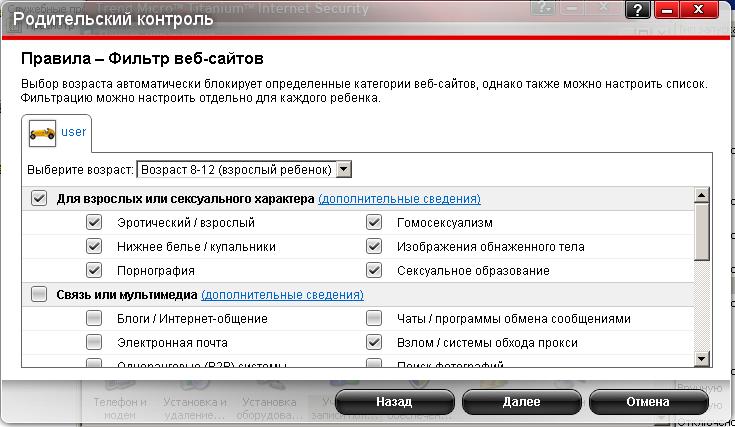The width and height of the screenshot is (735, 427).
Task: Uncheck the 'Для взрослых или сексуального характера' category
Action: [x=39, y=198]
